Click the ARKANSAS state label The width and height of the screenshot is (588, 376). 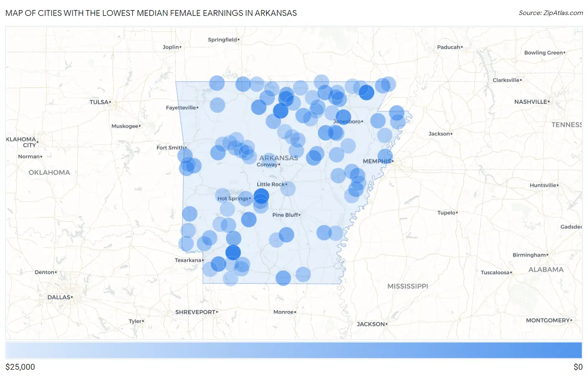pos(279,158)
